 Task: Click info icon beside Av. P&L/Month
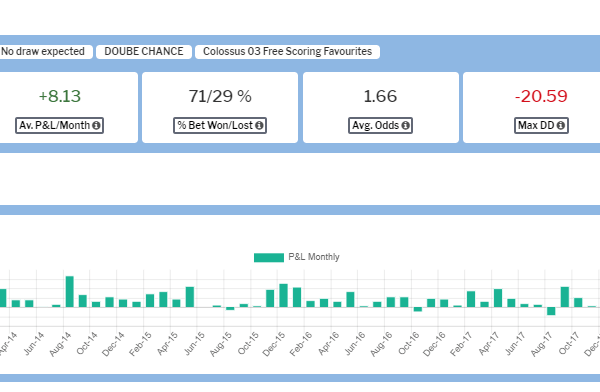96,126
